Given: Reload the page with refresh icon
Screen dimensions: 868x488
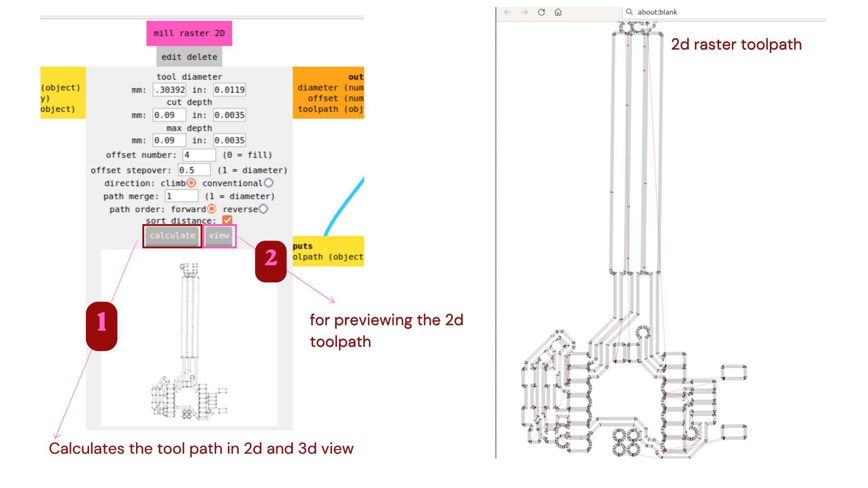Looking at the screenshot, I should [541, 12].
